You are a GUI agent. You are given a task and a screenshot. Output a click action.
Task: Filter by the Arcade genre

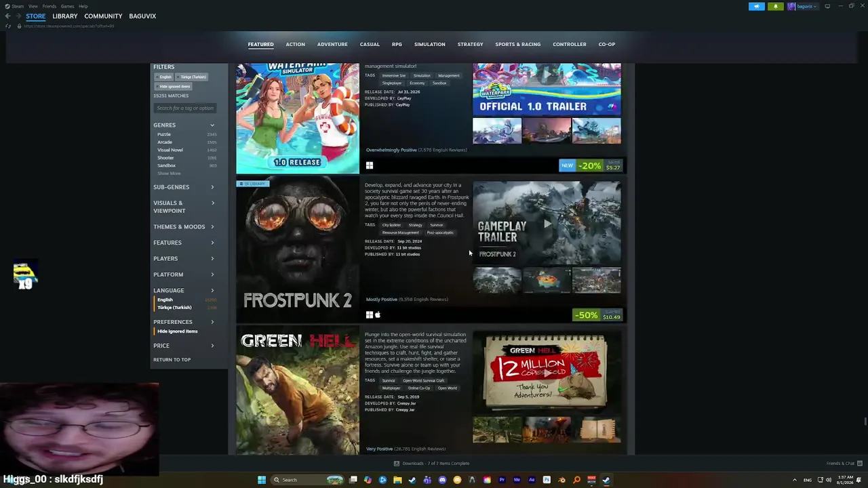[x=165, y=142]
